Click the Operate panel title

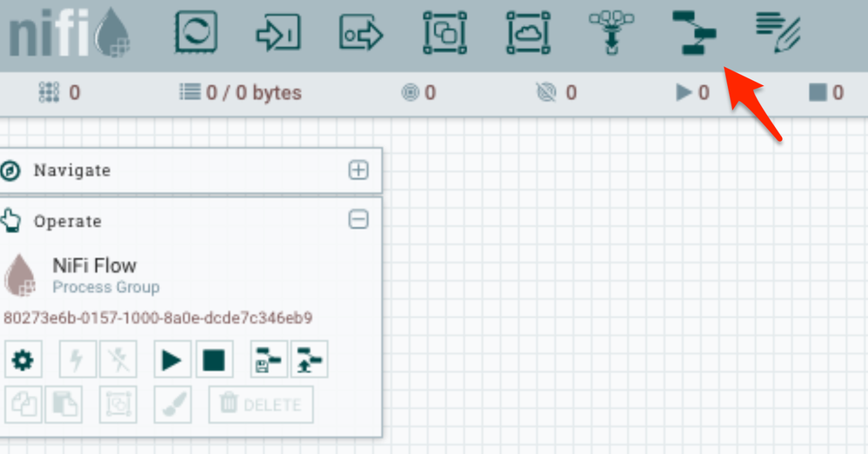(68, 222)
